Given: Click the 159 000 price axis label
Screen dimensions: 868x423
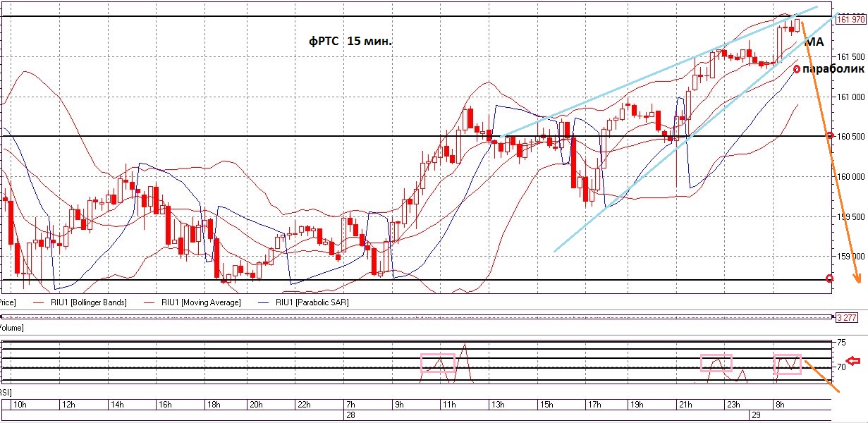Looking at the screenshot, I should coord(850,257).
